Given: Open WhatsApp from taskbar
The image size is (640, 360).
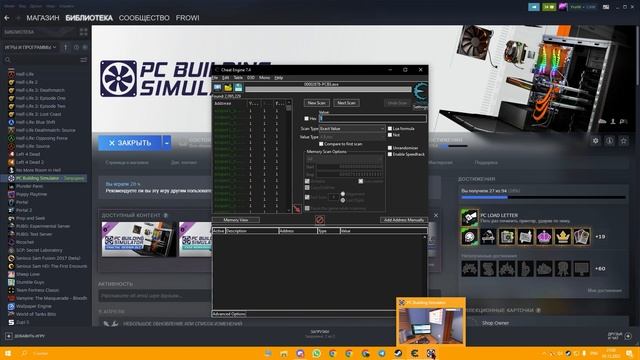Looking at the screenshot, I should pyautogui.click(x=316, y=353).
